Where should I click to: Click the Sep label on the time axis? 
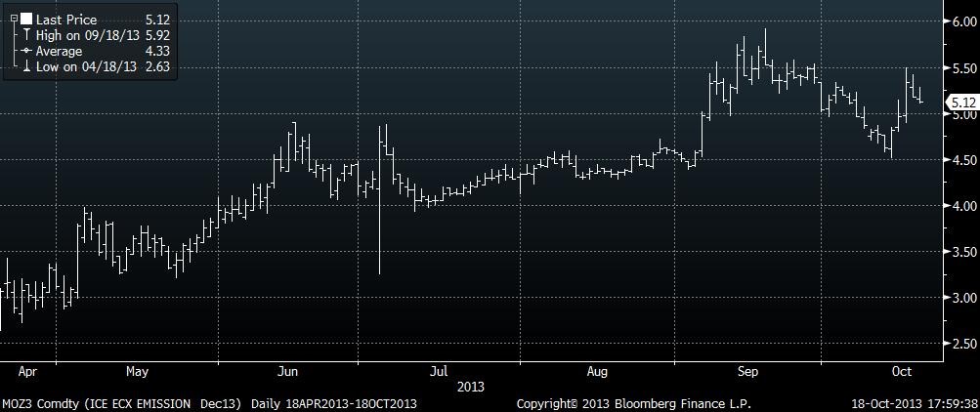[x=748, y=372]
